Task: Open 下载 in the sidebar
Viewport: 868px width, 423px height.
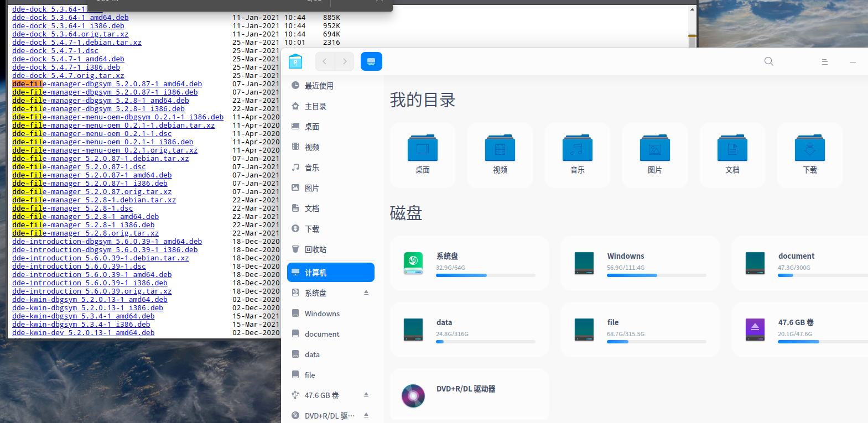Action: [331, 229]
